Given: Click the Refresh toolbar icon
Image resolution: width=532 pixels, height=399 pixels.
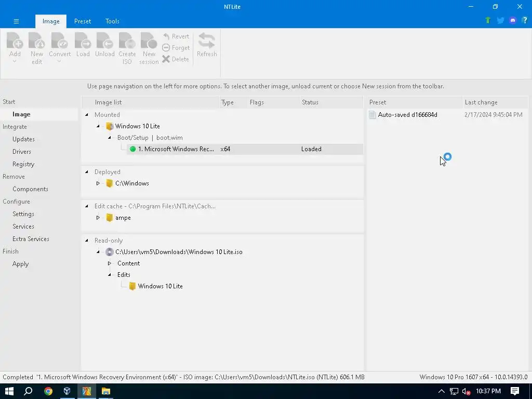Looking at the screenshot, I should pyautogui.click(x=207, y=41).
